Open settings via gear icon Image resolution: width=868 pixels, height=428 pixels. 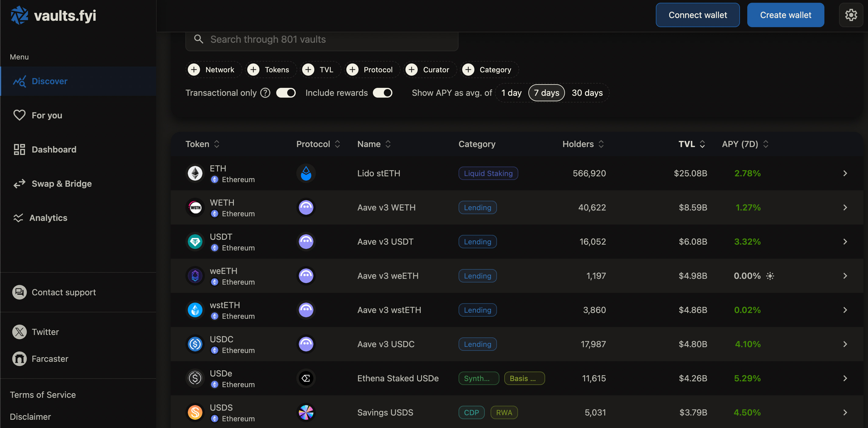point(851,15)
